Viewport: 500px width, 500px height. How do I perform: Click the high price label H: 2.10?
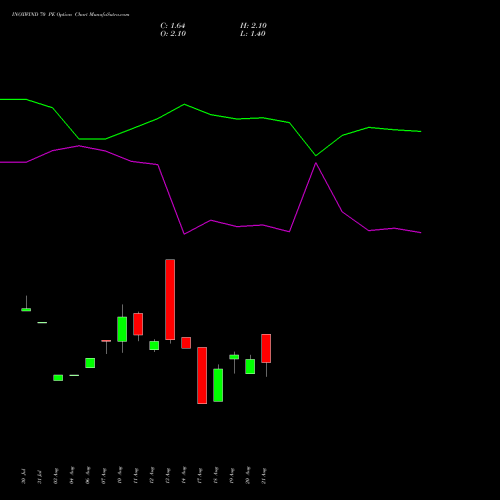[x=253, y=26]
